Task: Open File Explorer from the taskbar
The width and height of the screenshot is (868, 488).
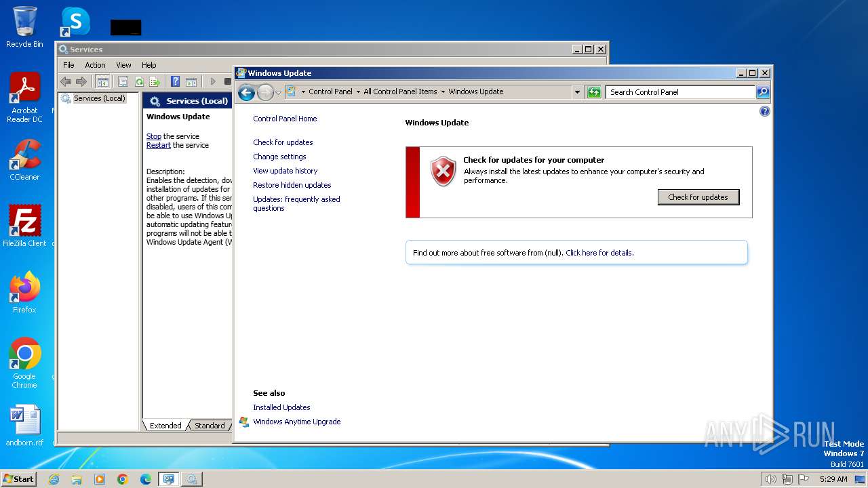Action: [77, 479]
